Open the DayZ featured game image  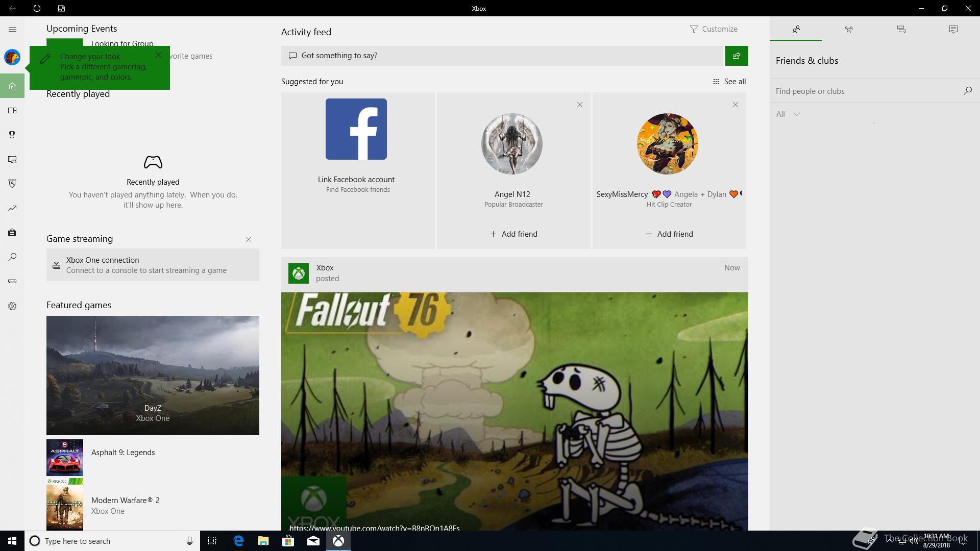[x=153, y=375]
